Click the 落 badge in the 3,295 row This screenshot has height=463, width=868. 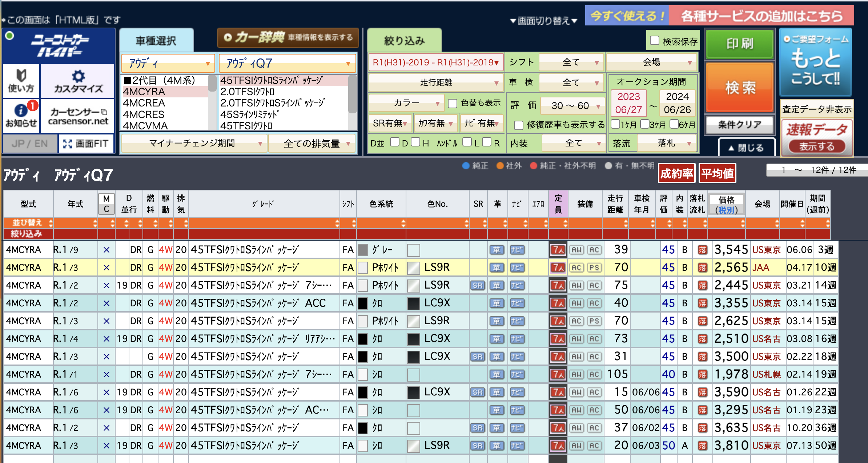coord(702,410)
